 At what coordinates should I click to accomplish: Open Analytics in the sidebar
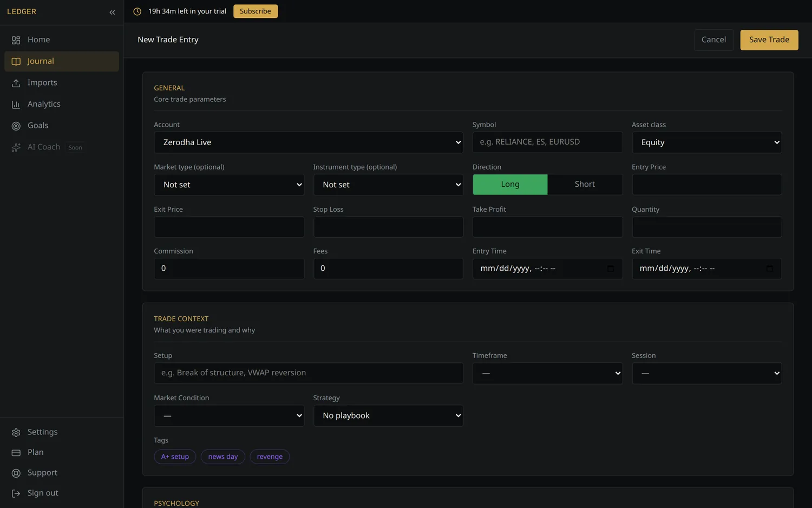pos(62,104)
